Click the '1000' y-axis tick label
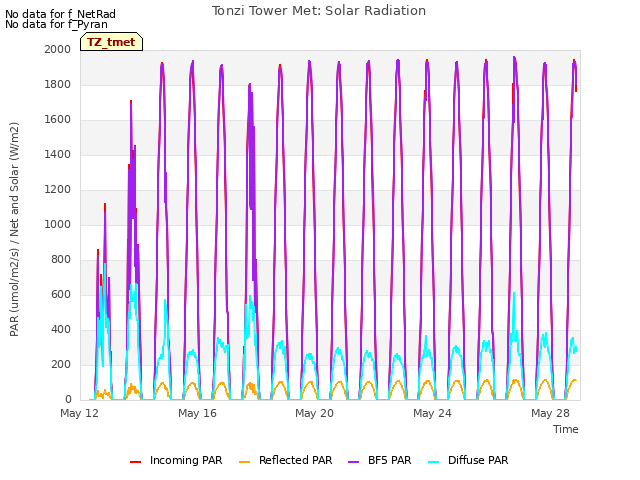This screenshot has height=480, width=640. [x=58, y=224]
